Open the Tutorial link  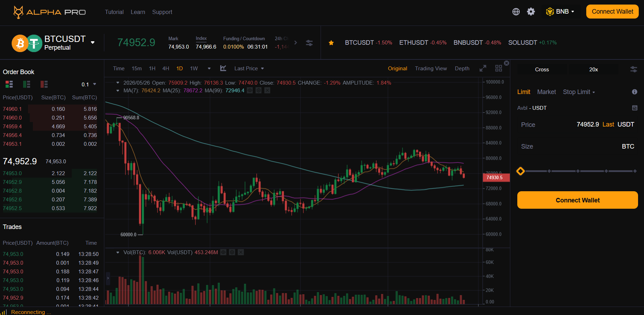click(114, 12)
